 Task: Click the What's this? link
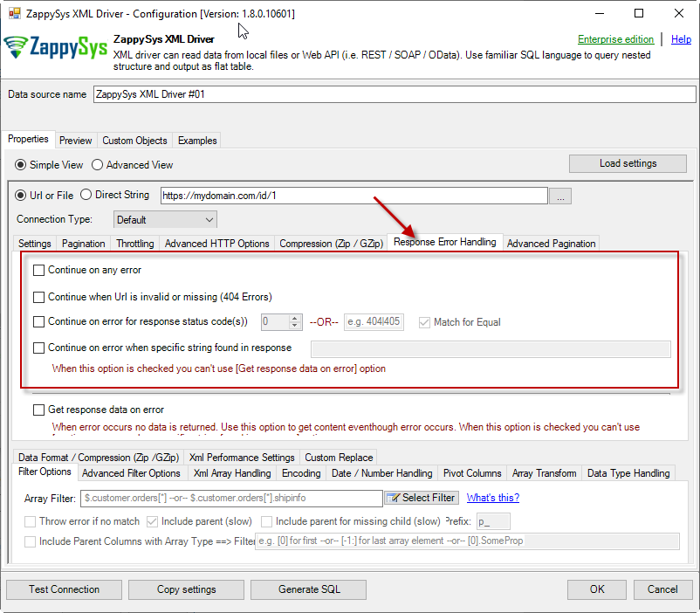(x=492, y=498)
